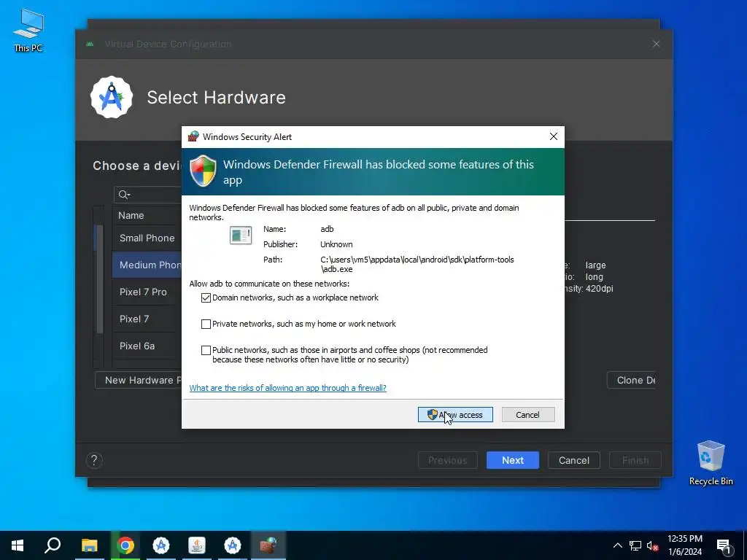The width and height of the screenshot is (747, 560).
Task: Open firewall risks help link
Action: pos(287,388)
